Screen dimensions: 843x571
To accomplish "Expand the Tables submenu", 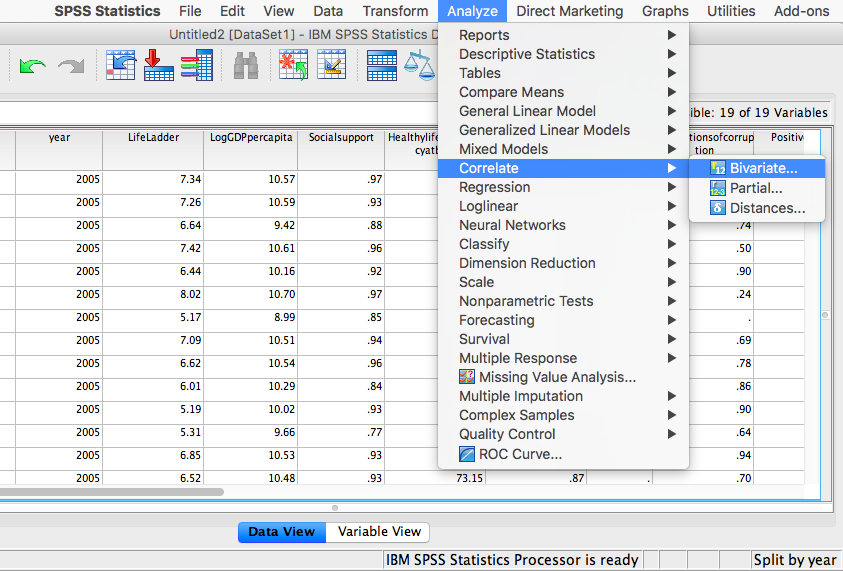I will click(563, 73).
